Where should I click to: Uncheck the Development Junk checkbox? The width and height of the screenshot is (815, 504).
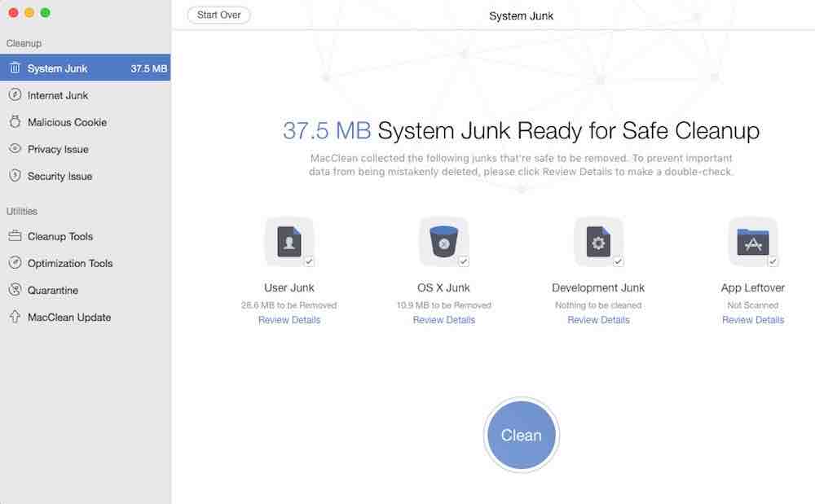click(618, 261)
